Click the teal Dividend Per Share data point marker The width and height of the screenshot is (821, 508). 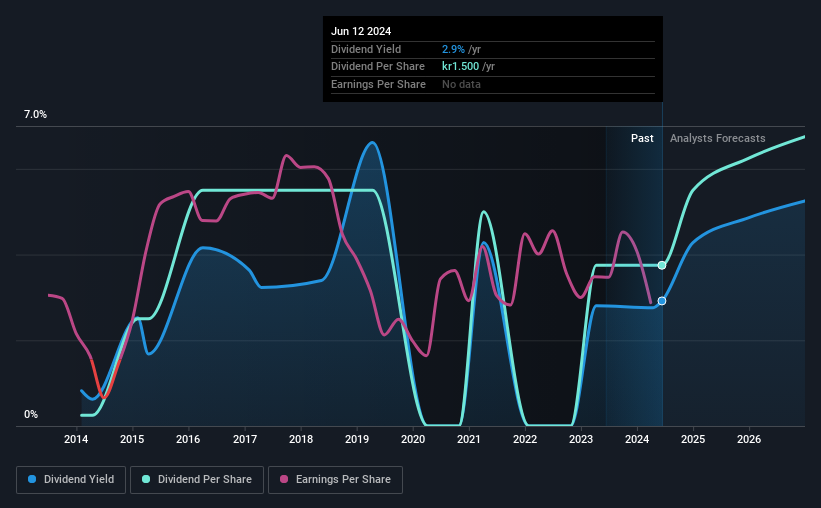[662, 266]
